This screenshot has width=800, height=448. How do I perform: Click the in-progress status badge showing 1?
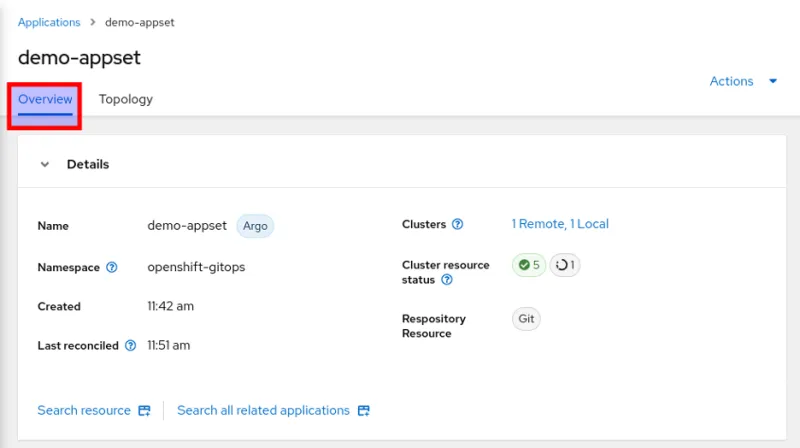[x=565, y=265]
